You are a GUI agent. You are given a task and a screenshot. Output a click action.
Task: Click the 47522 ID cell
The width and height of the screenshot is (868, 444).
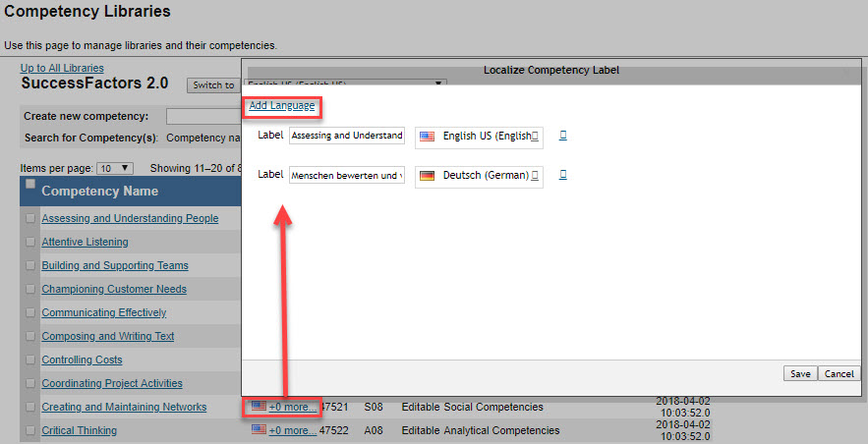(334, 430)
